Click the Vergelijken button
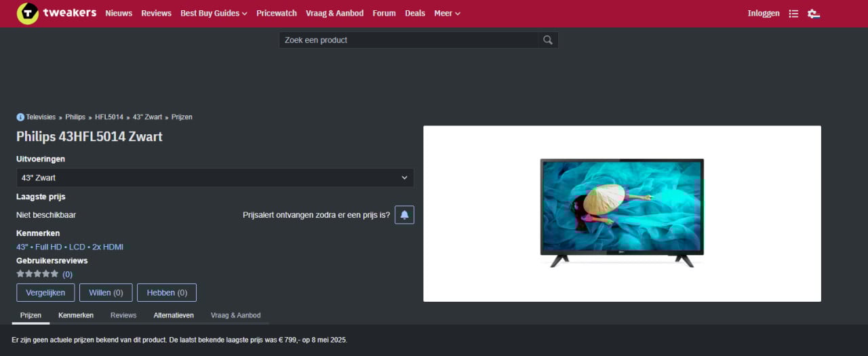The image size is (868, 356). coord(45,292)
